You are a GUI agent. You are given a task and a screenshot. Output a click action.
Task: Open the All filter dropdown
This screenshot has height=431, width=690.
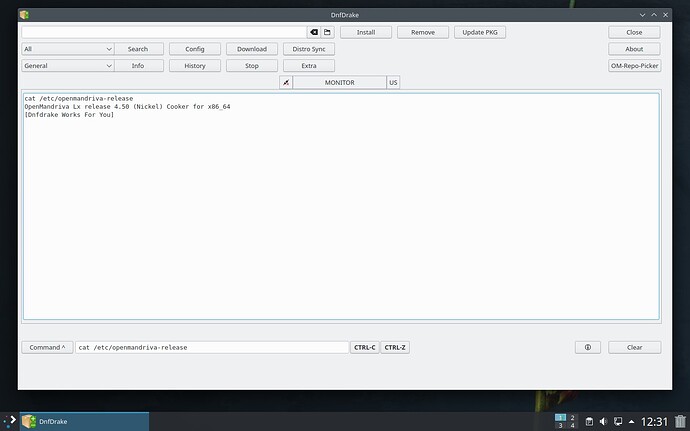(x=68, y=49)
